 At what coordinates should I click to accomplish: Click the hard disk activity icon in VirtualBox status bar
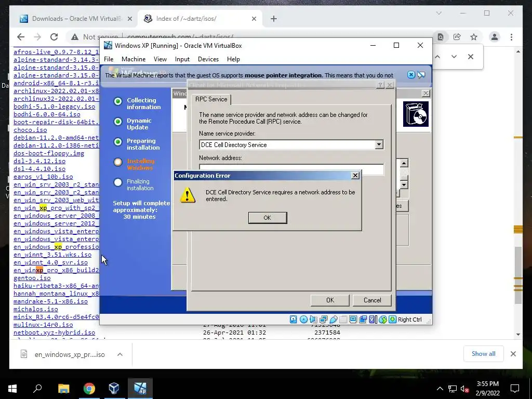pyautogui.click(x=294, y=320)
